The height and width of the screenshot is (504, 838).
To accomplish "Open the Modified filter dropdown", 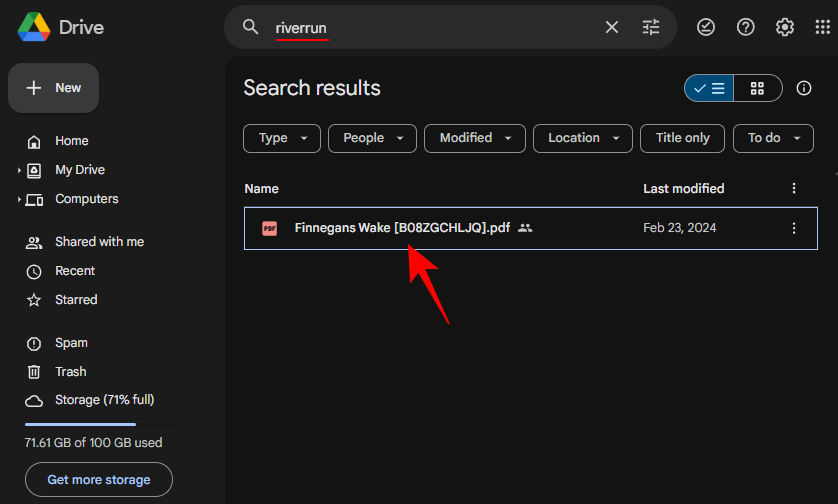I will tap(475, 138).
